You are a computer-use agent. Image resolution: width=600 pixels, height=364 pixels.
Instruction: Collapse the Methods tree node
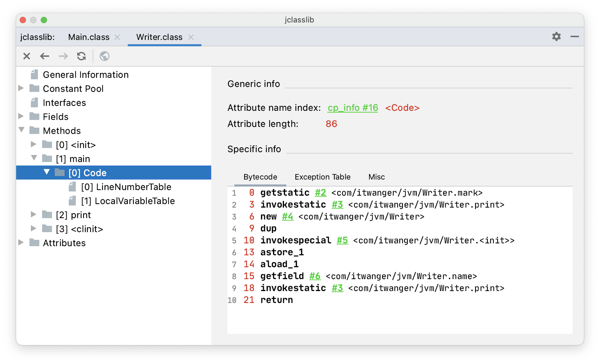click(x=21, y=130)
